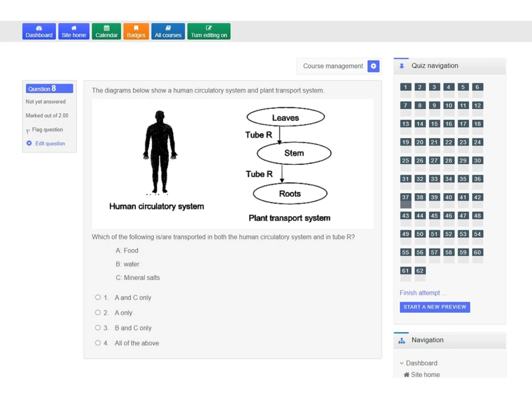Click the circulatory and plant transport diagram

coord(232,164)
